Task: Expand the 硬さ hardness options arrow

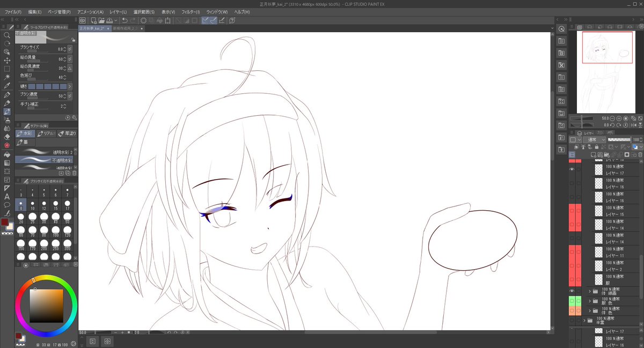Action: 70,86
